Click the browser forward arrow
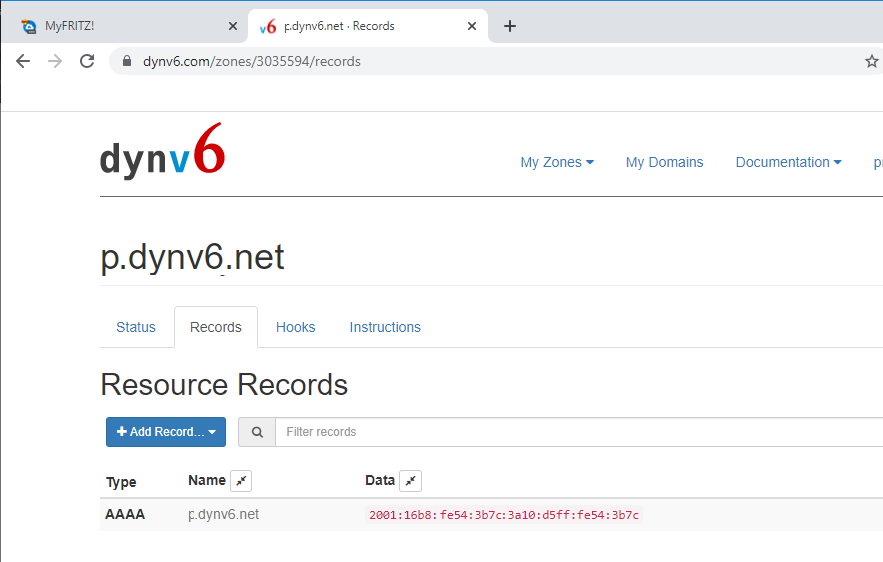The width and height of the screenshot is (883, 562). (x=55, y=61)
